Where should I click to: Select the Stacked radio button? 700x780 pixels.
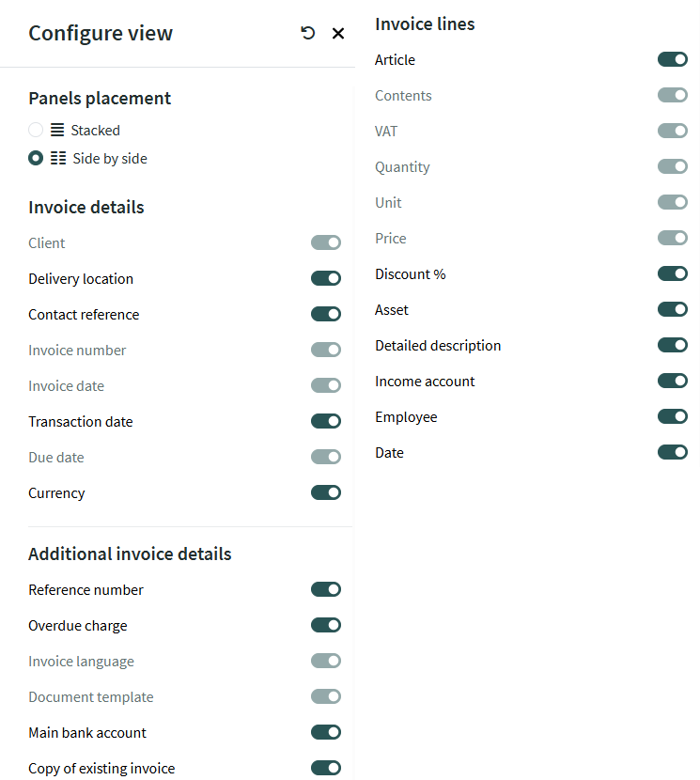pyautogui.click(x=36, y=131)
